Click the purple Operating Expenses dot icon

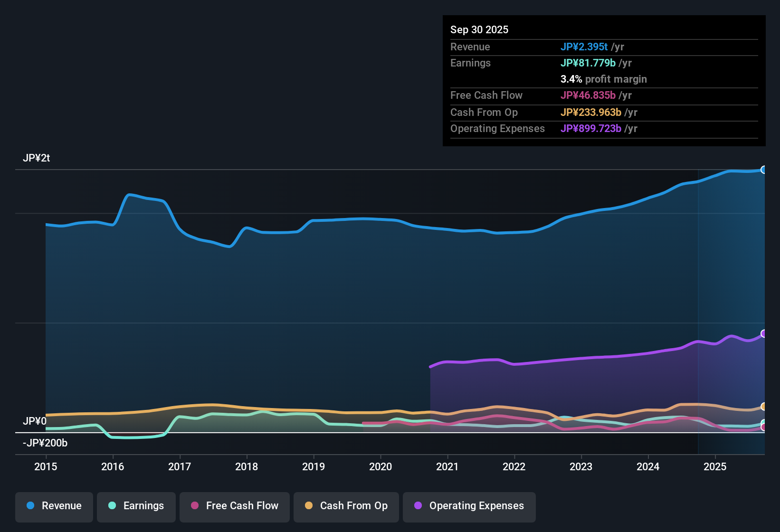417,506
